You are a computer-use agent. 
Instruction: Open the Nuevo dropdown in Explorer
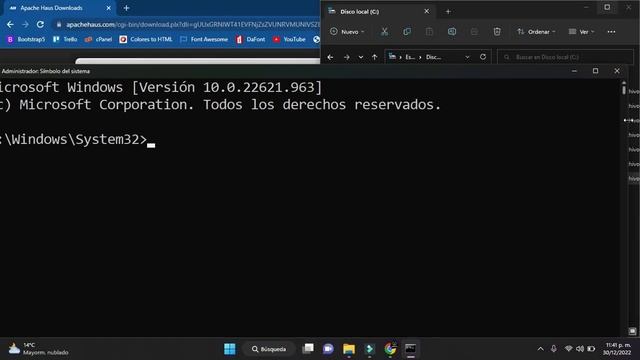point(347,32)
